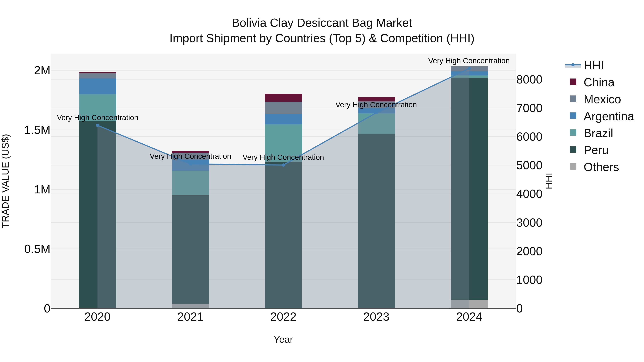
Task: Click the 2M tick on trade value axis
Action: [x=42, y=70]
